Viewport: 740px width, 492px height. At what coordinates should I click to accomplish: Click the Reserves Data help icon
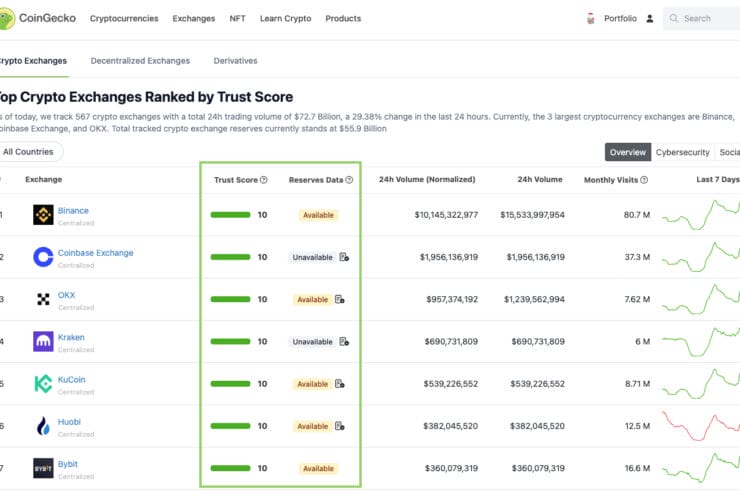point(349,180)
